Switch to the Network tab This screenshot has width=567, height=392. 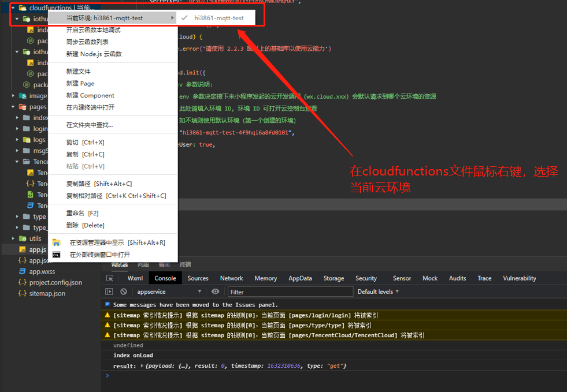(231, 278)
